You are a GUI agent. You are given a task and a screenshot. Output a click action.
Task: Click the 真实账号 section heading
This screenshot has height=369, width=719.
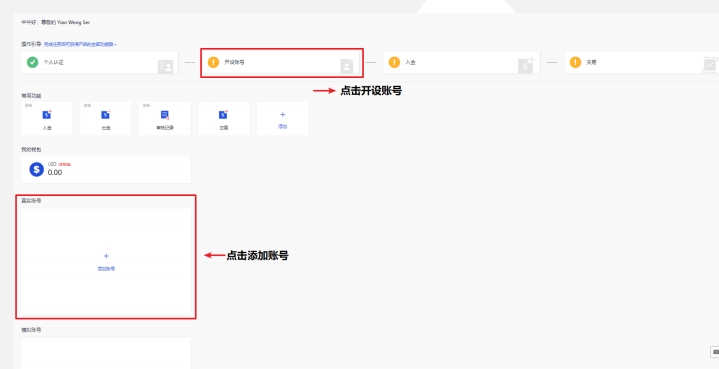31,201
